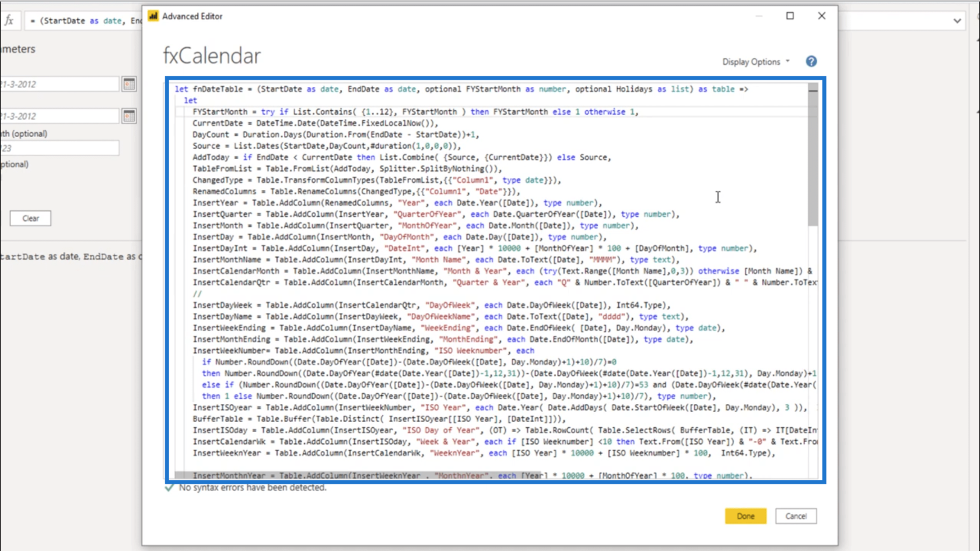Click the second date input field
This screenshot has width=980, height=551.
[x=58, y=116]
